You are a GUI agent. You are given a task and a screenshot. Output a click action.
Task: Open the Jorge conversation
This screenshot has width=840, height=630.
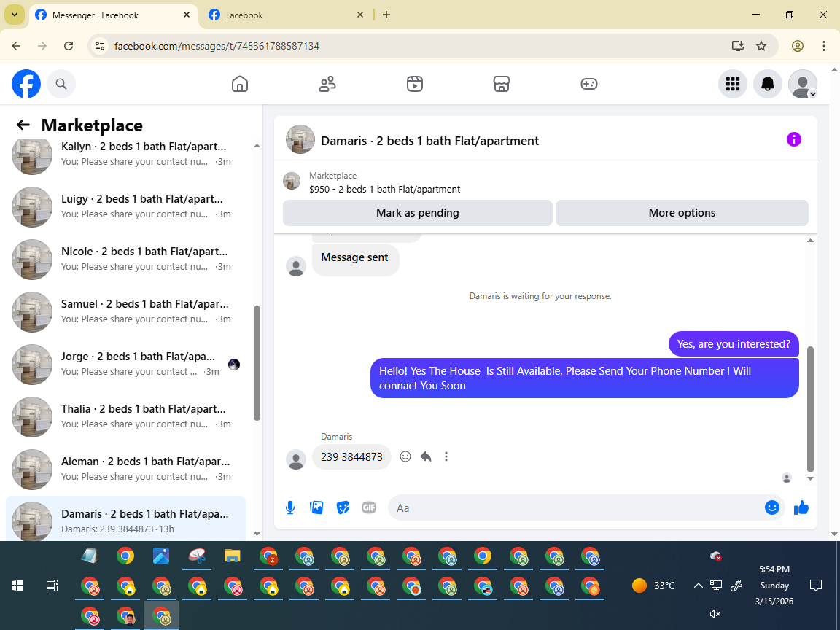pyautogui.click(x=125, y=364)
